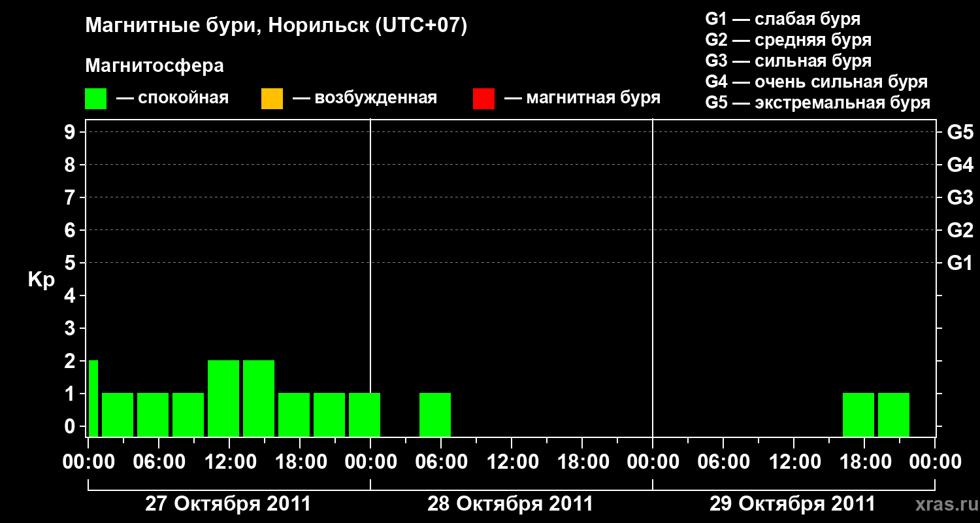This screenshot has height=523, width=980.
Task: Click the single green bar on 28 October
Action: (x=435, y=414)
